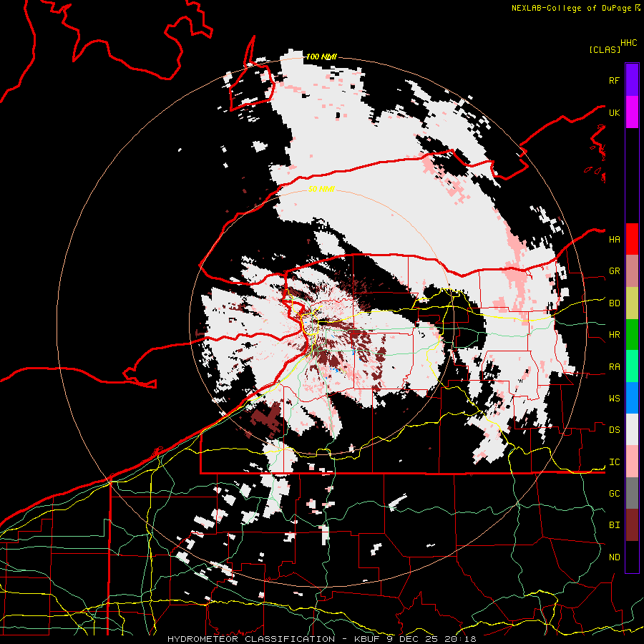The height and width of the screenshot is (644, 644).
Task: Select the GR legend color block
Action: pyautogui.click(x=632, y=270)
